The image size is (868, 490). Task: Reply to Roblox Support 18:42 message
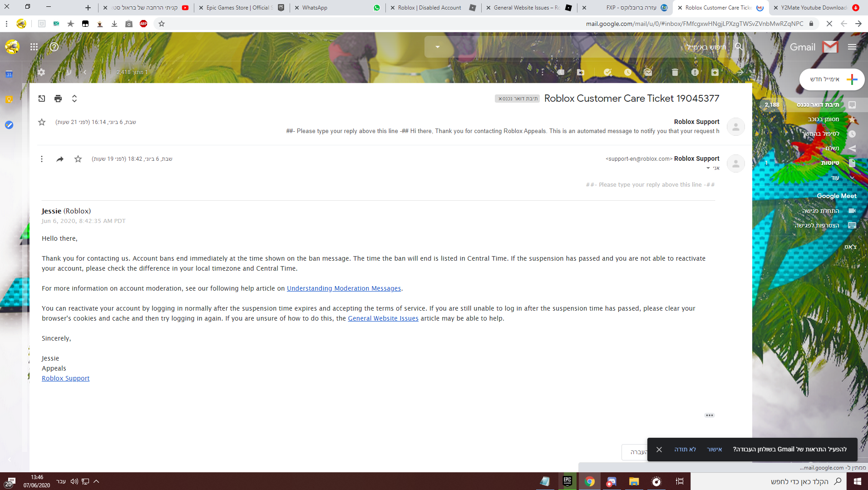click(x=60, y=159)
